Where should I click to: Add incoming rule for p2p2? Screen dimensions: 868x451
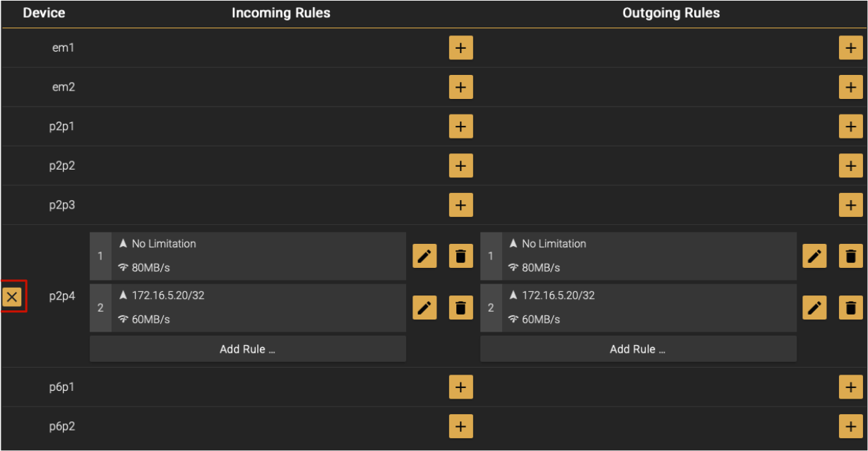coord(460,166)
